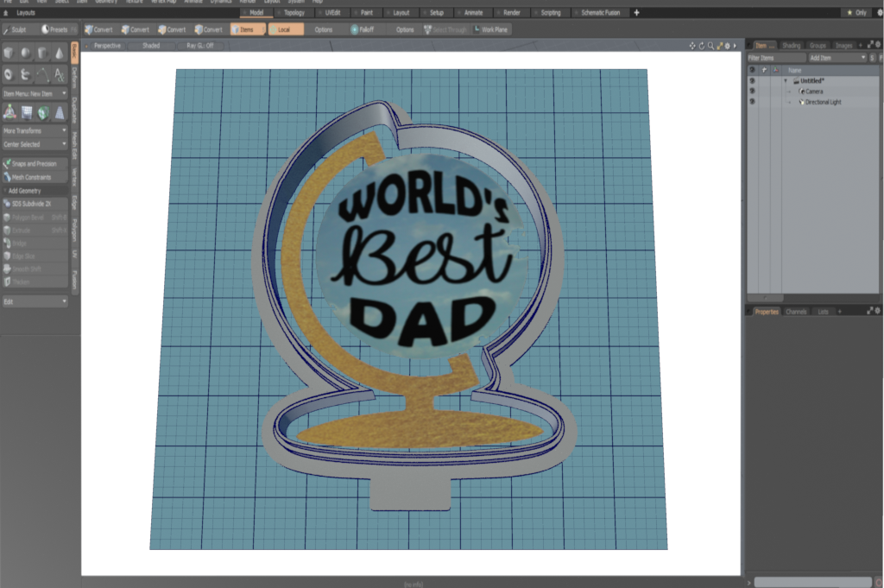Select the Sphere primitive tool
The image size is (884, 588).
coord(26,54)
